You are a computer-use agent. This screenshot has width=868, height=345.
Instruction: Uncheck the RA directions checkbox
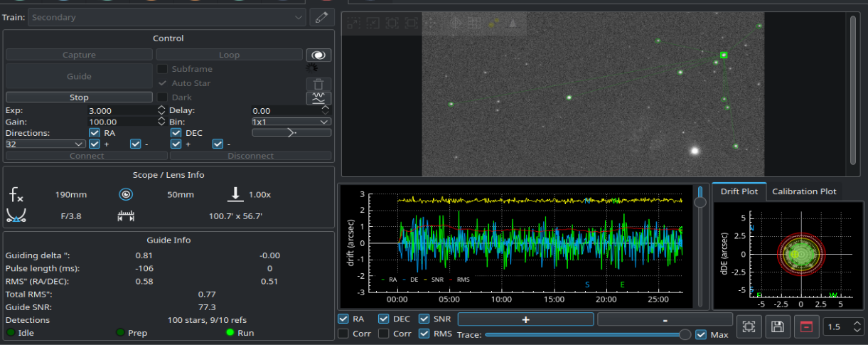click(95, 133)
